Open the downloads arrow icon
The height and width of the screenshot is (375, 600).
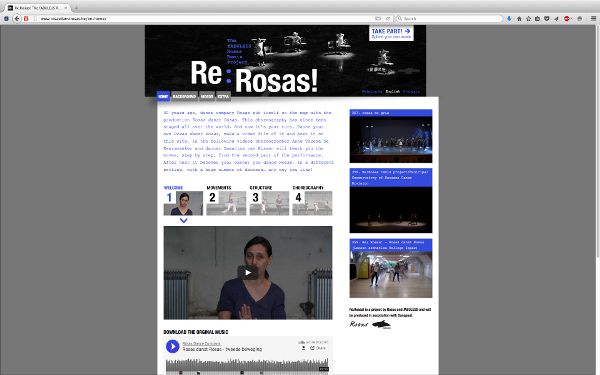[x=509, y=18]
